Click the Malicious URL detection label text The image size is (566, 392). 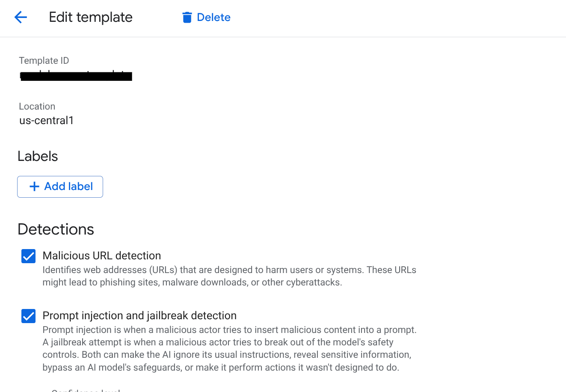(102, 255)
